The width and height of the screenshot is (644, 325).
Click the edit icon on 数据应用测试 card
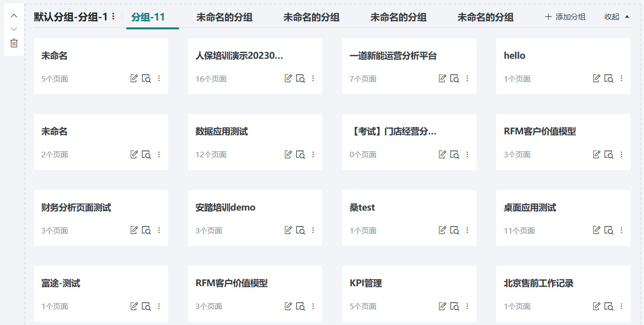tap(288, 154)
